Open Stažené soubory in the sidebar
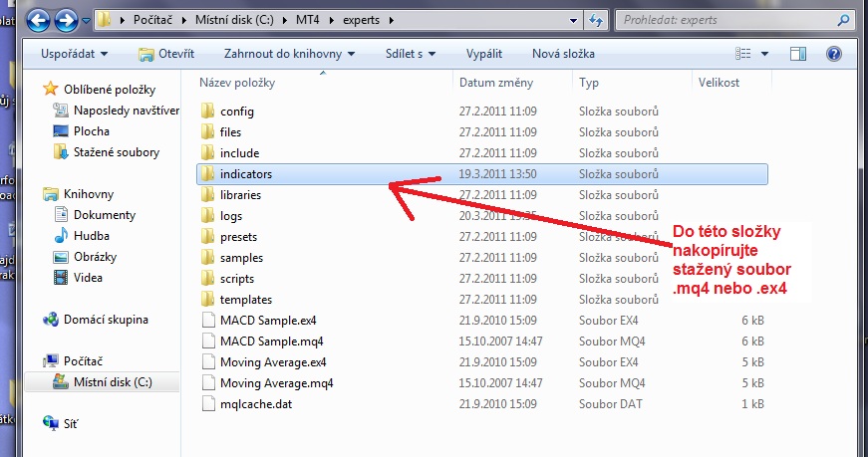 (x=117, y=152)
